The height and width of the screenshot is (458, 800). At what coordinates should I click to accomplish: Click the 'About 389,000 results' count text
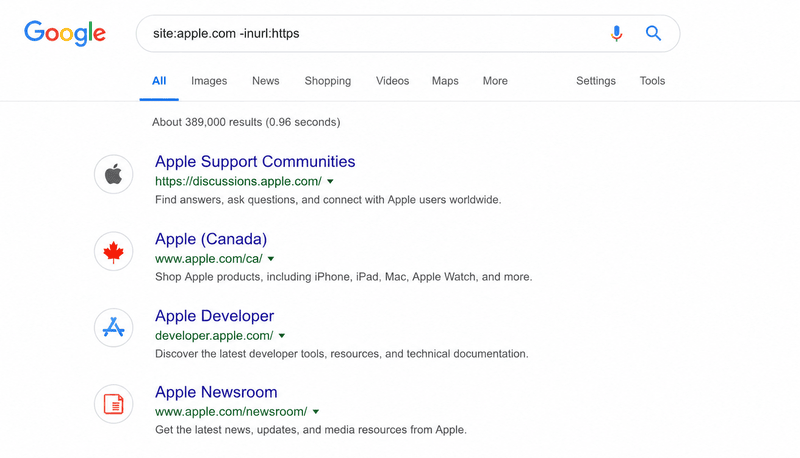coord(246,122)
